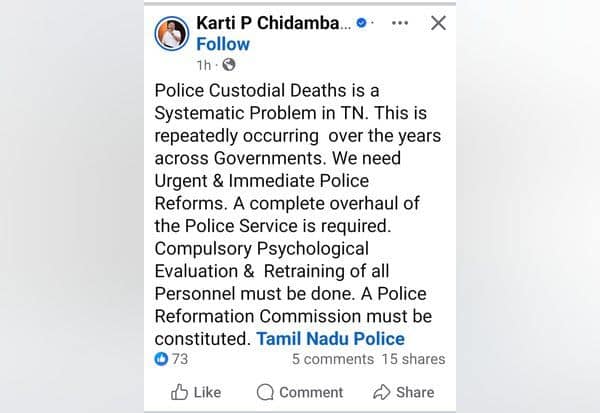This screenshot has width=600, height=413.
Task: Close the post with the X
Action: [438, 22]
